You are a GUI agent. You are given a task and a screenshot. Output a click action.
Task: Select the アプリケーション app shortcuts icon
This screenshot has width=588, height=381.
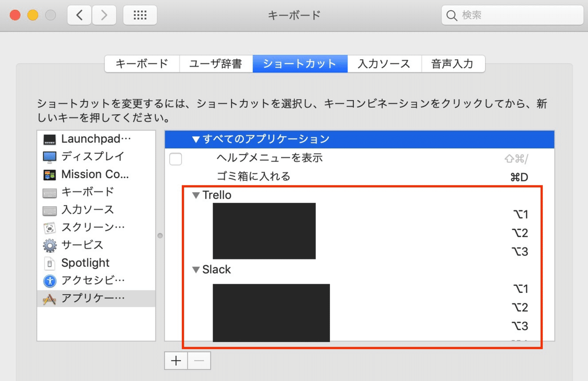point(49,299)
